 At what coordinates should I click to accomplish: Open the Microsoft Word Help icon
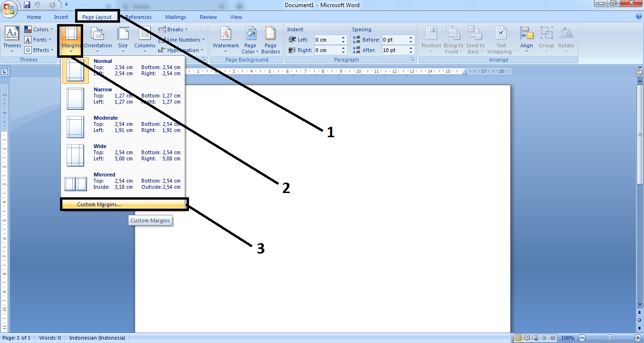pos(639,17)
